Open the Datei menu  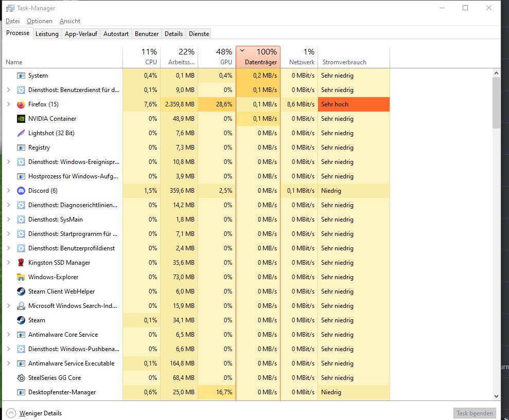pyautogui.click(x=13, y=21)
